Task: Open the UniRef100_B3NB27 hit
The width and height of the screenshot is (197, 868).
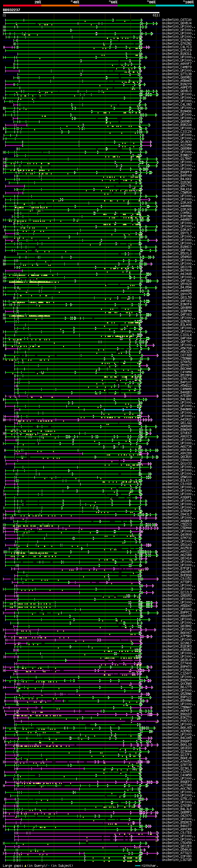Action: pos(177,155)
